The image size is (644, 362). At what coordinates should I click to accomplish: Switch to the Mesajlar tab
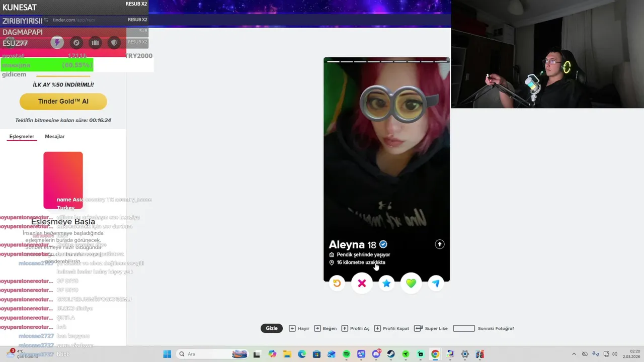coord(55,136)
